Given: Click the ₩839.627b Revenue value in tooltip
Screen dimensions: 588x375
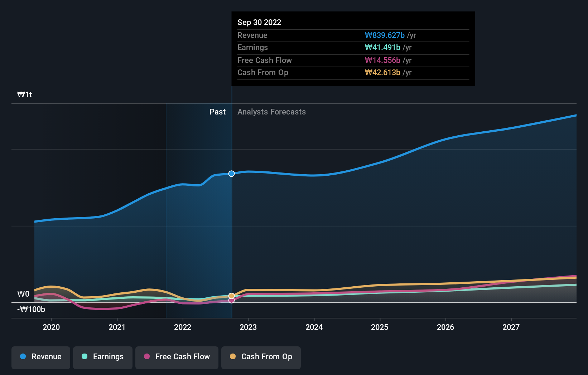Looking at the screenshot, I should [x=385, y=35].
